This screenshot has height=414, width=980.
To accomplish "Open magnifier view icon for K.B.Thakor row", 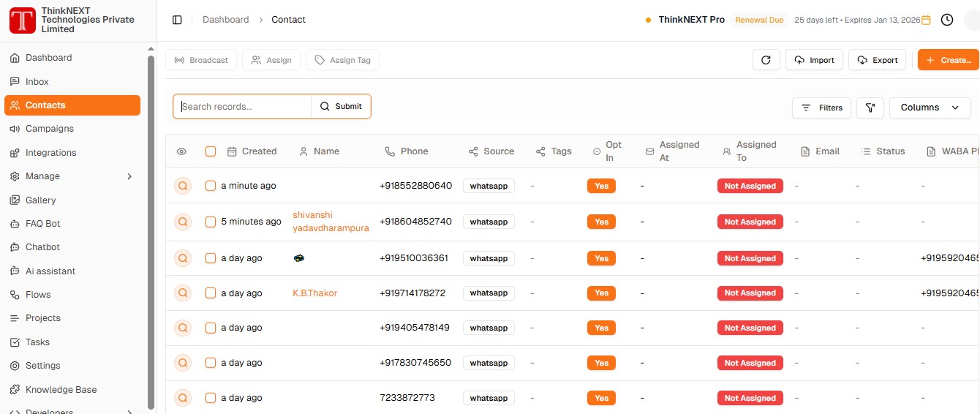I will click(182, 293).
